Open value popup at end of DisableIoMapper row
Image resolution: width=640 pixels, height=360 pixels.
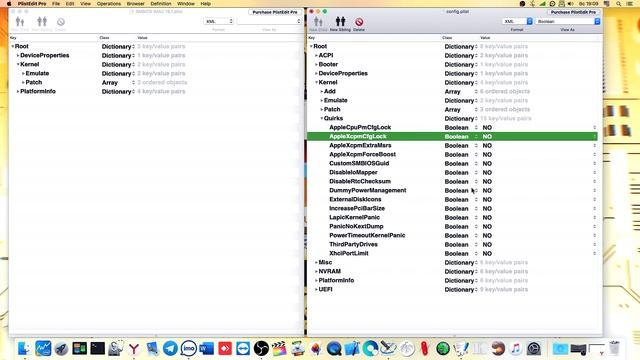click(594, 172)
